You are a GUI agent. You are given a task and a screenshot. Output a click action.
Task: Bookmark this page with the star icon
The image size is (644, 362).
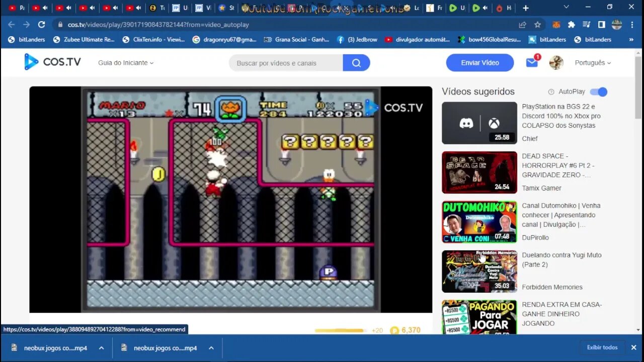click(x=537, y=25)
